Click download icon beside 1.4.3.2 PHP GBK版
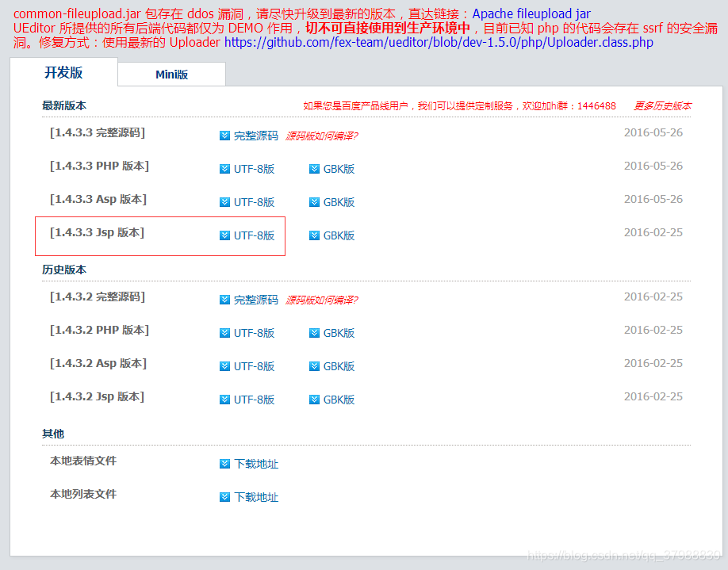728x570 pixels. point(314,333)
